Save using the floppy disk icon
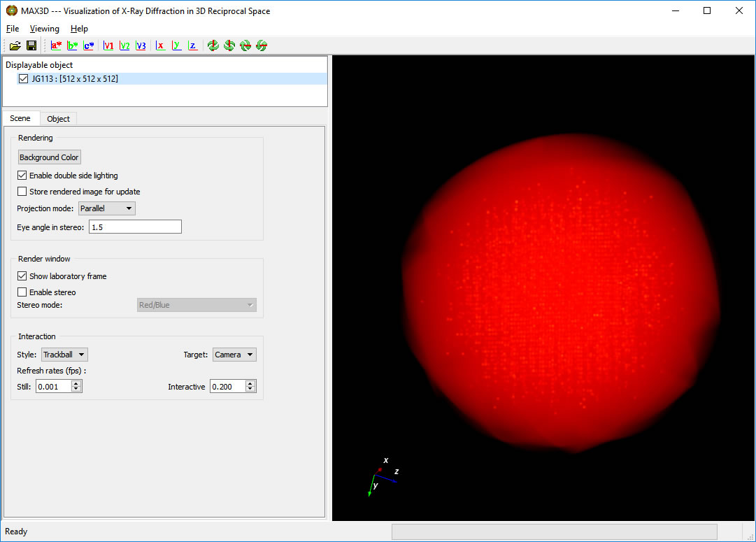 [31, 46]
